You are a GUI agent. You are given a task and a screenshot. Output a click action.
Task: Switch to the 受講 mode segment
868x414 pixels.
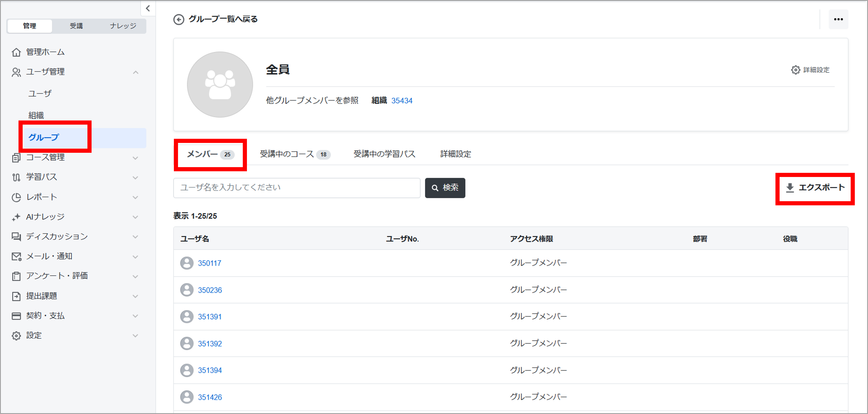[x=76, y=26]
